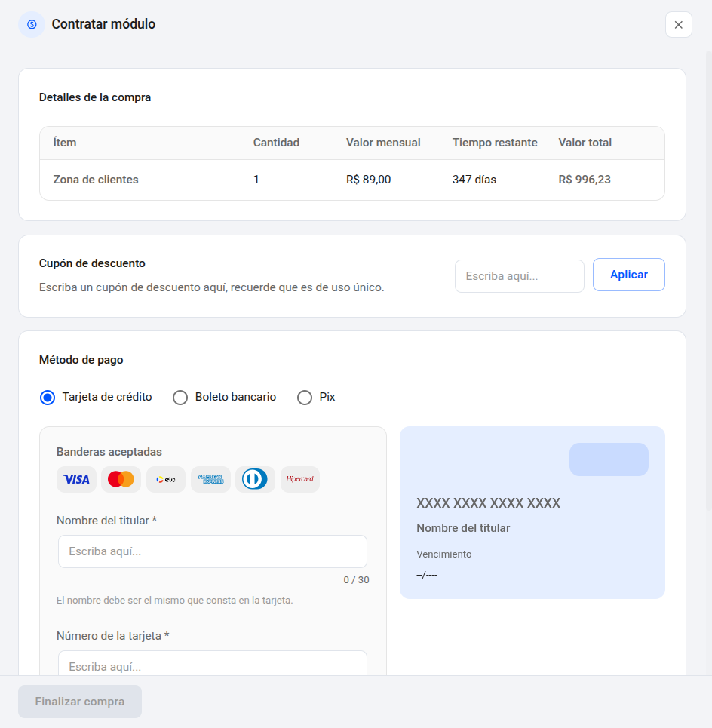This screenshot has width=712, height=728.
Task: Click the Valor total column header
Action: click(x=585, y=143)
